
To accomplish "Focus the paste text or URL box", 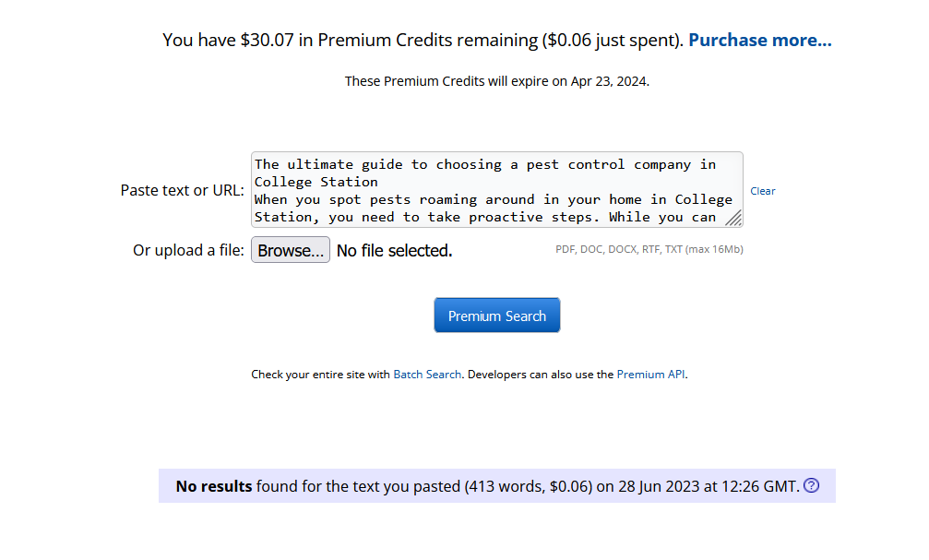I will pos(496,189).
